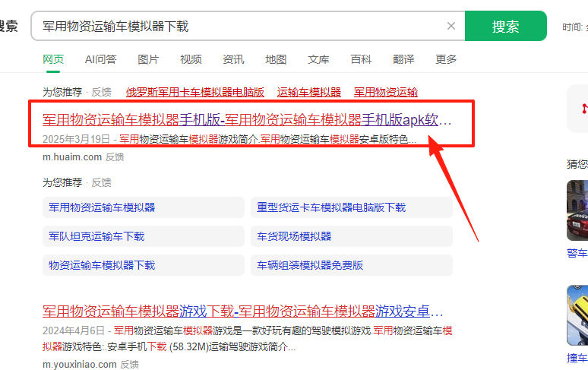Choose the 军队坦克运输车下载 suggestion chip
This screenshot has width=588, height=370.
coord(96,236)
